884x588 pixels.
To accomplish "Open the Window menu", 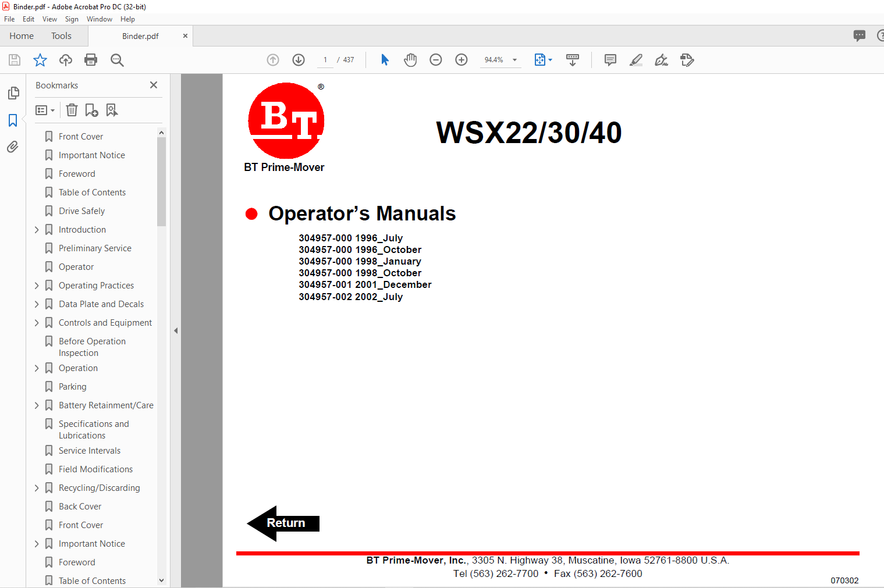I will pyautogui.click(x=100, y=19).
